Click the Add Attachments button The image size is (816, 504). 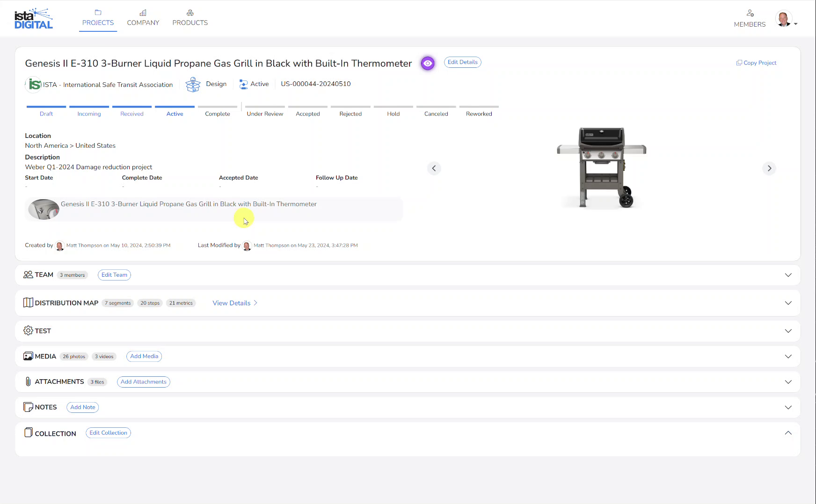click(x=143, y=382)
